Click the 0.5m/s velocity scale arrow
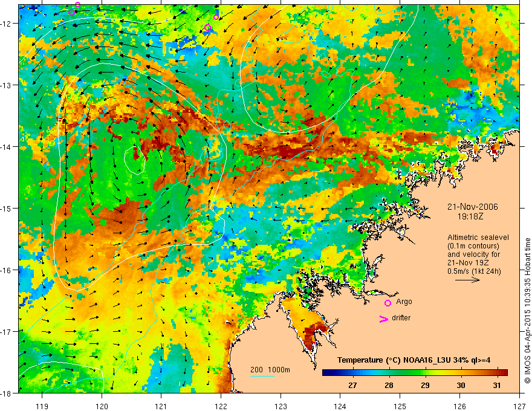 (x=467, y=280)
